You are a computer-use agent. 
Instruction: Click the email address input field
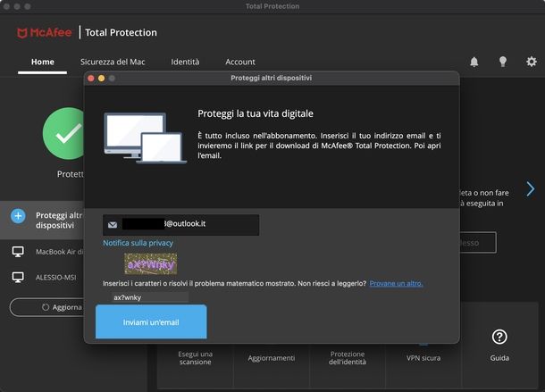180,225
